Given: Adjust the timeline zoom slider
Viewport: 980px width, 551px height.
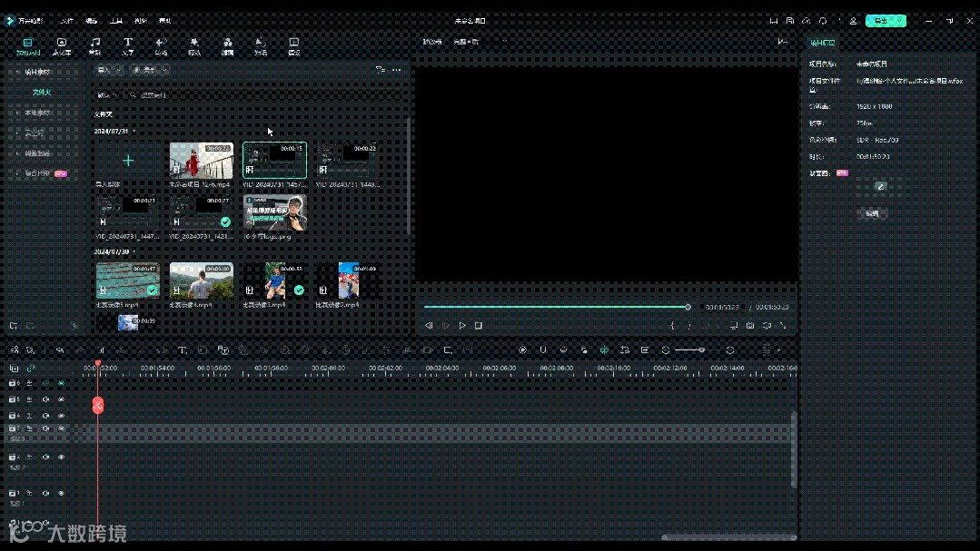Looking at the screenshot, I should click(689, 350).
